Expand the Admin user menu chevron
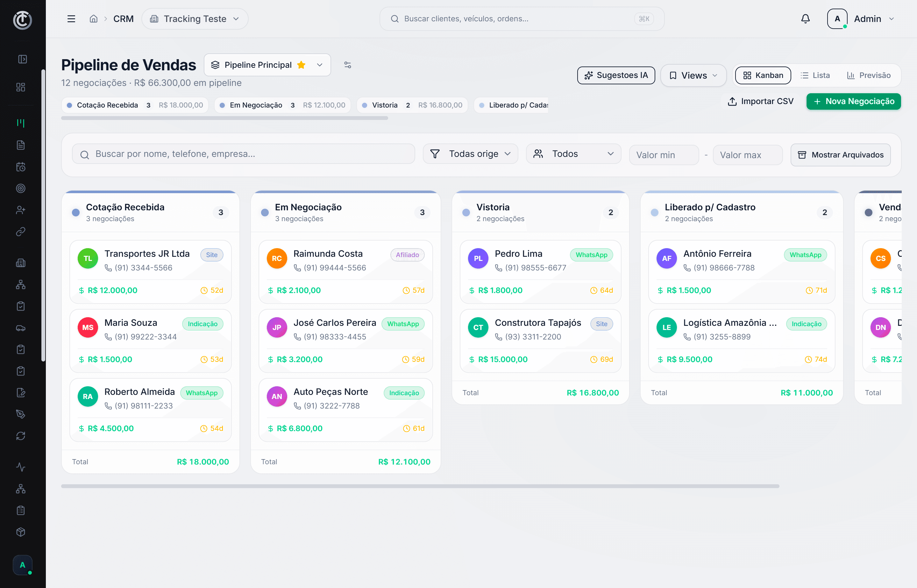Viewport: 917px width, 588px height. point(892,19)
